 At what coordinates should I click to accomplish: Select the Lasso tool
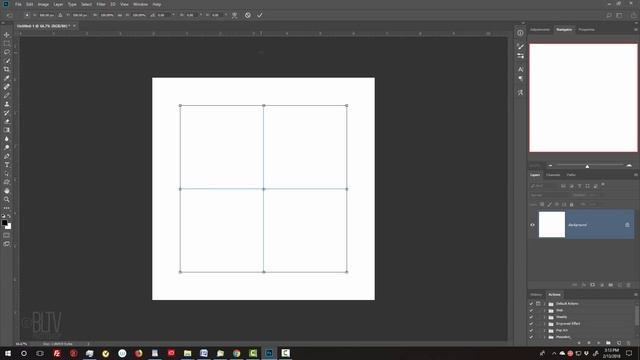tap(7, 52)
